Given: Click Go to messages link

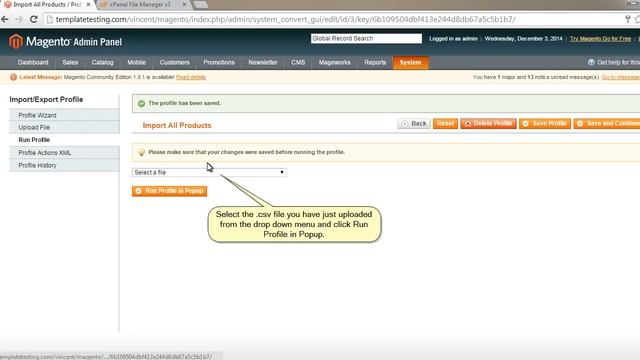Looking at the screenshot, I should click(620, 77).
